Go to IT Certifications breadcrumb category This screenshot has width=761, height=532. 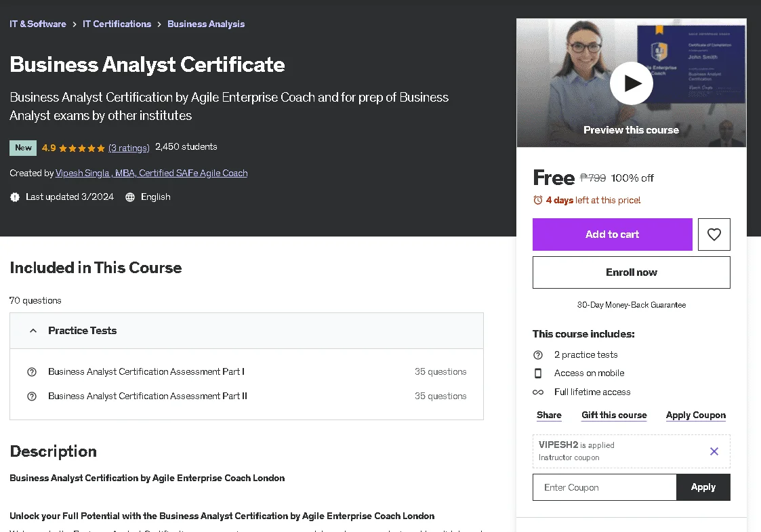pos(117,24)
